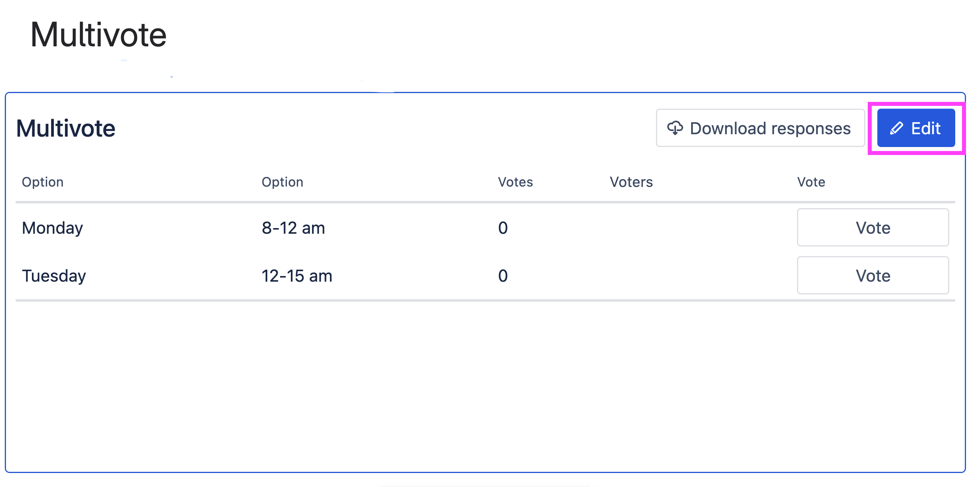Click the Vote column header
Viewport: 980px width, 487px height.
811,182
